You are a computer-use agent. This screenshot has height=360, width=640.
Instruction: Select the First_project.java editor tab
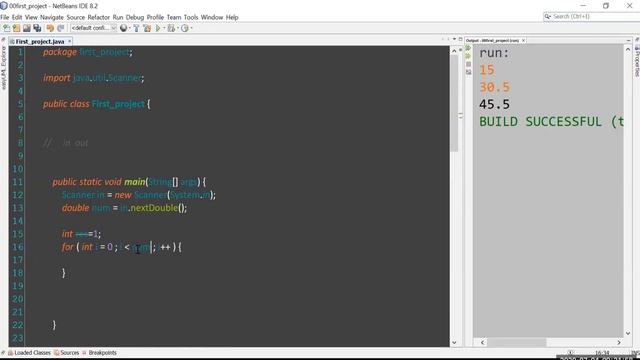point(40,41)
